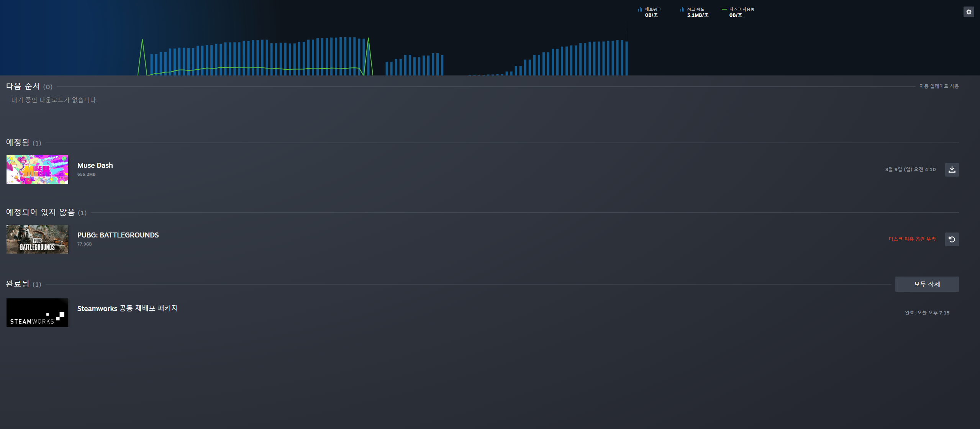Click the 다음 순서 queue header

pyautogui.click(x=23, y=86)
